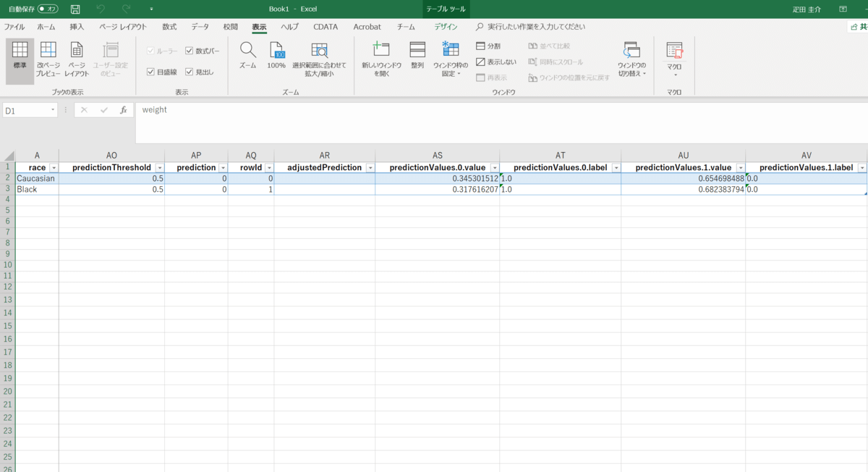Viewport: 868px width, 472px height.
Task: Open the quick access toolbar customize arrow
Action: pyautogui.click(x=151, y=9)
